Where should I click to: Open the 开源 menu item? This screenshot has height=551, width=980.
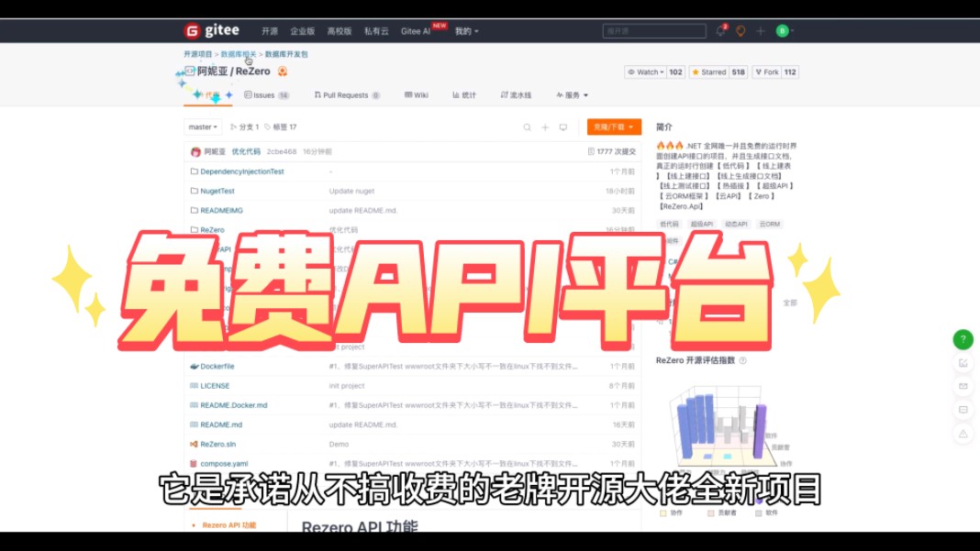point(270,31)
